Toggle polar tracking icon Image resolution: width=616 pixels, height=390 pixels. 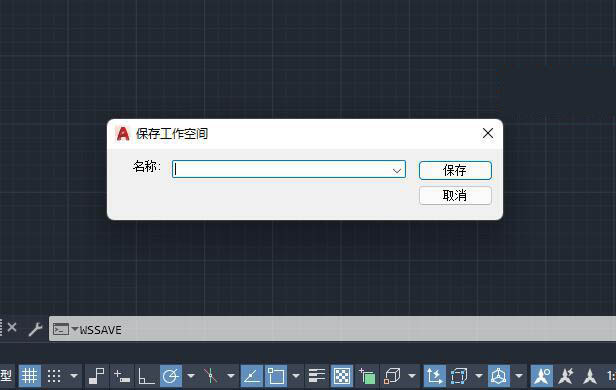click(171, 376)
